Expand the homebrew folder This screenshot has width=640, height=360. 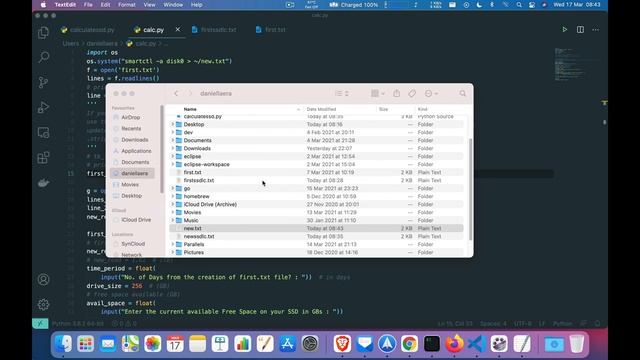(x=173, y=196)
